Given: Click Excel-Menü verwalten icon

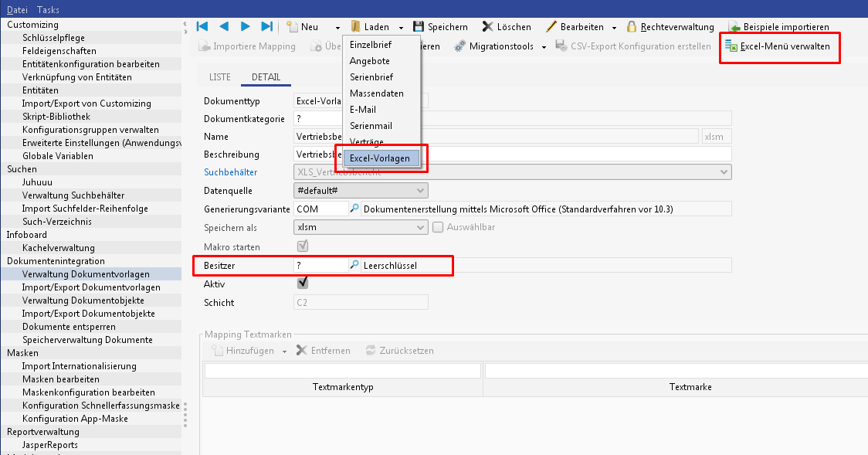Looking at the screenshot, I should [x=731, y=46].
